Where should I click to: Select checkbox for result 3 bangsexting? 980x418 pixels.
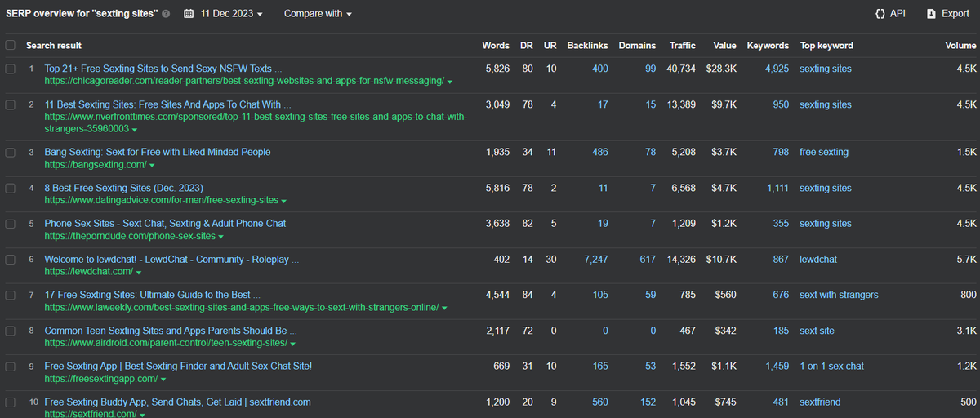pyautogui.click(x=10, y=153)
